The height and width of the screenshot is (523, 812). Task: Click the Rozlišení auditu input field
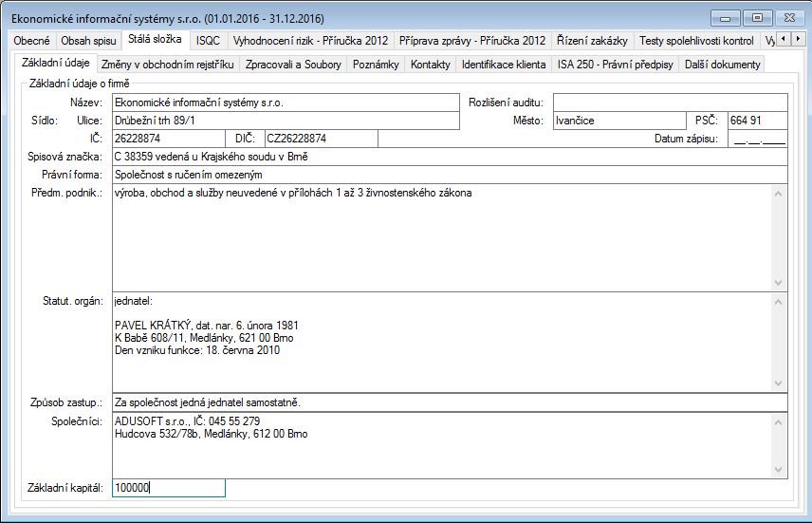pyautogui.click(x=670, y=103)
